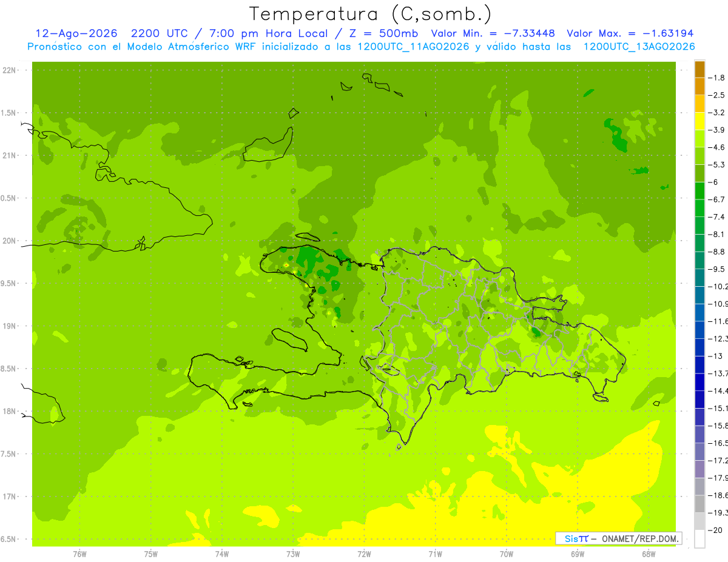Select the date text '12-Ago-2026'

(76, 33)
